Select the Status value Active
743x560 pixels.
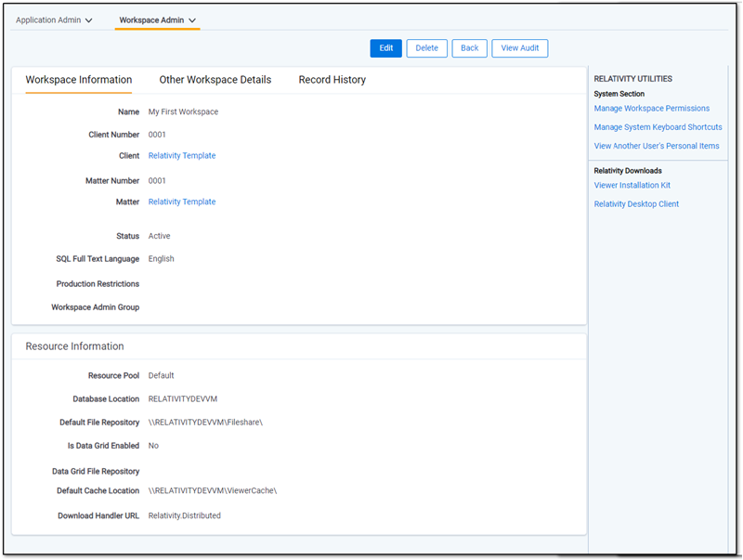pos(159,236)
